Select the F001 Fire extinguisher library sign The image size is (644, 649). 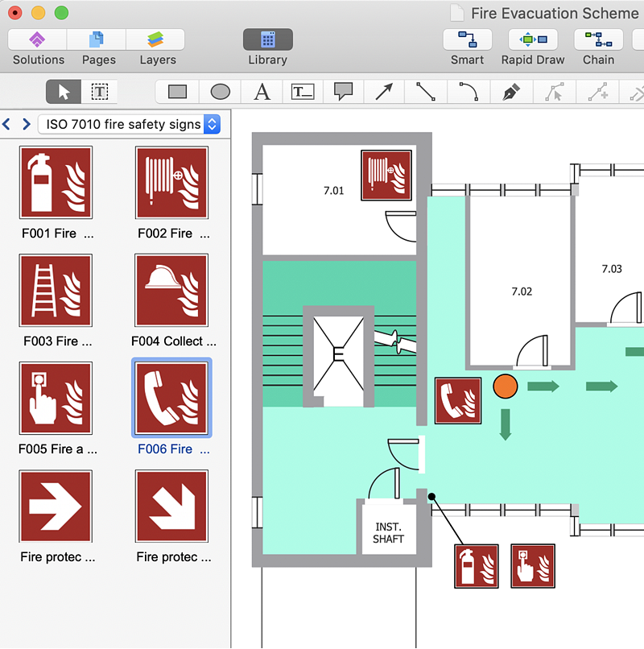(56, 183)
